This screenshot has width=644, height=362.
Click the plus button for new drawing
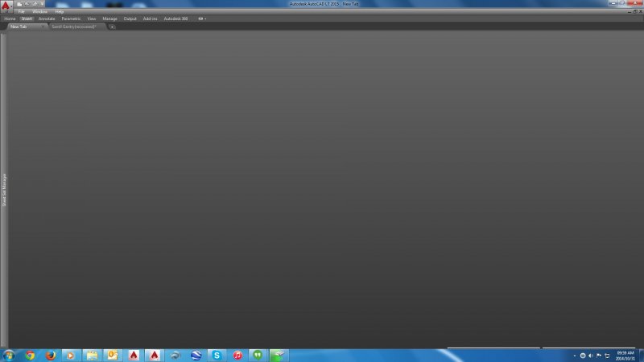tap(112, 27)
